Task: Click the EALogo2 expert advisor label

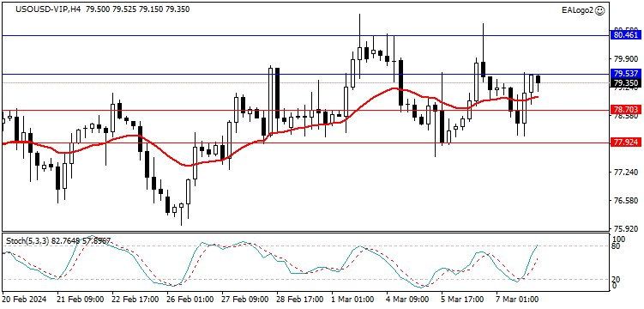Action: (577, 11)
